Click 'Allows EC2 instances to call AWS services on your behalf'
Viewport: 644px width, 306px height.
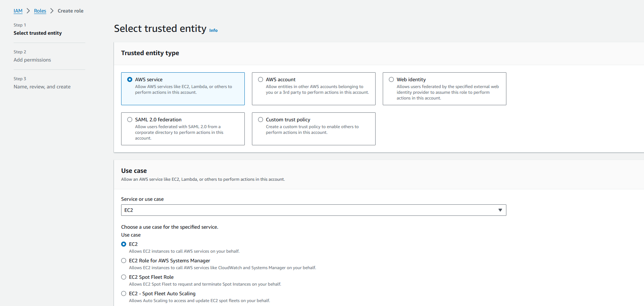click(184, 251)
